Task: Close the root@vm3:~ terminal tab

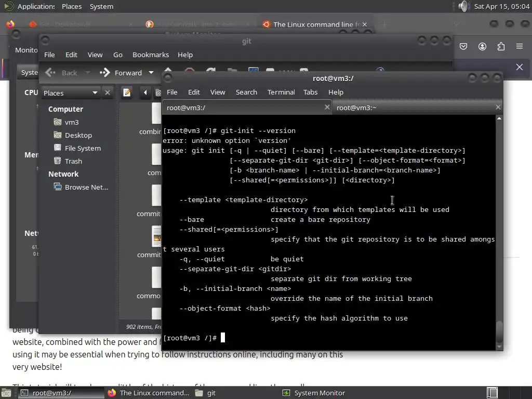Action: click(x=498, y=107)
